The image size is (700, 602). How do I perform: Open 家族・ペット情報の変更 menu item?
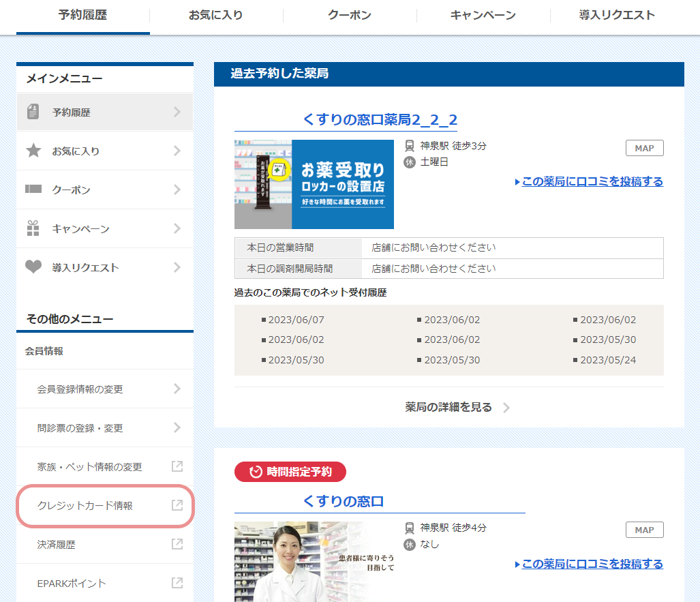point(105,467)
